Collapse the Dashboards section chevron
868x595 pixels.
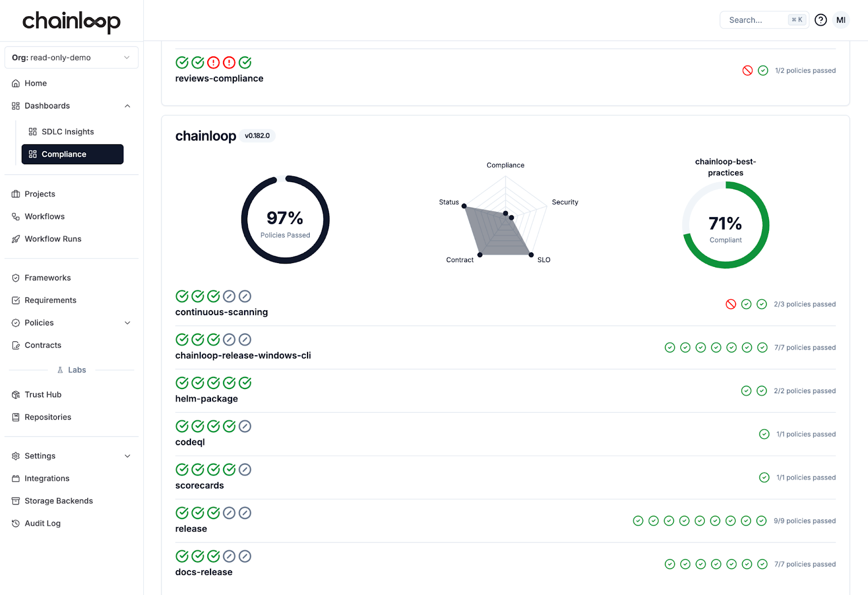[x=127, y=106]
